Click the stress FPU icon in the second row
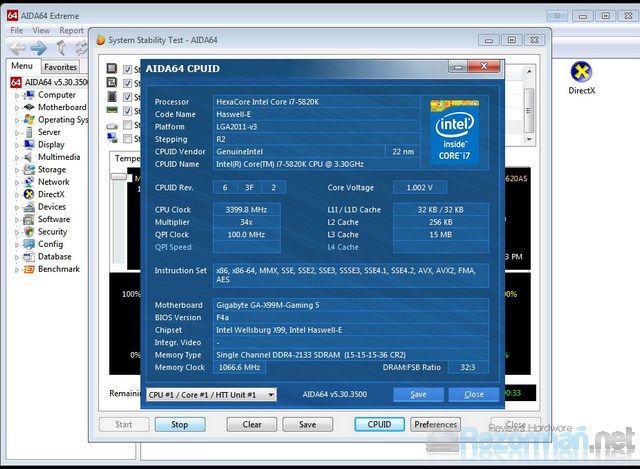The width and height of the screenshot is (640, 469). (x=112, y=82)
